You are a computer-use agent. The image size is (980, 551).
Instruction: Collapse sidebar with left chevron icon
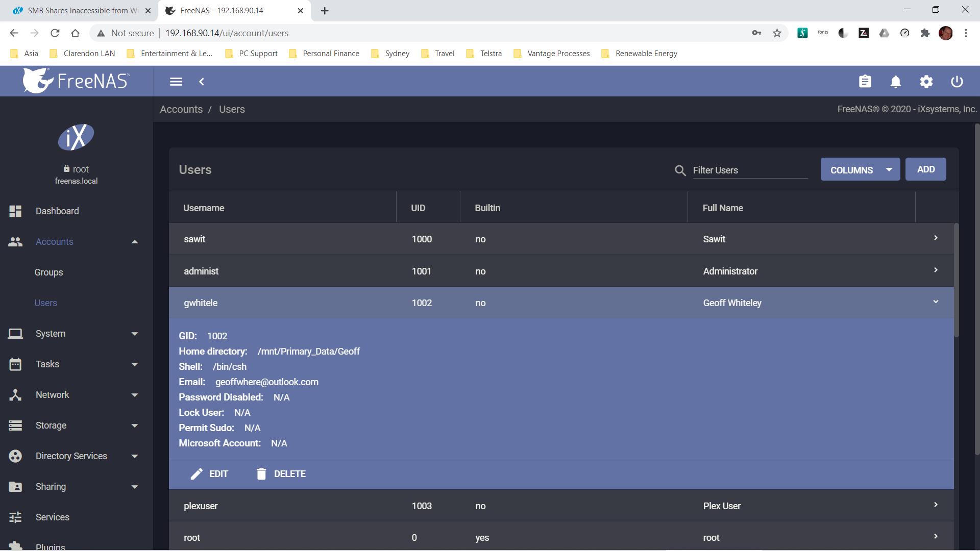click(202, 82)
